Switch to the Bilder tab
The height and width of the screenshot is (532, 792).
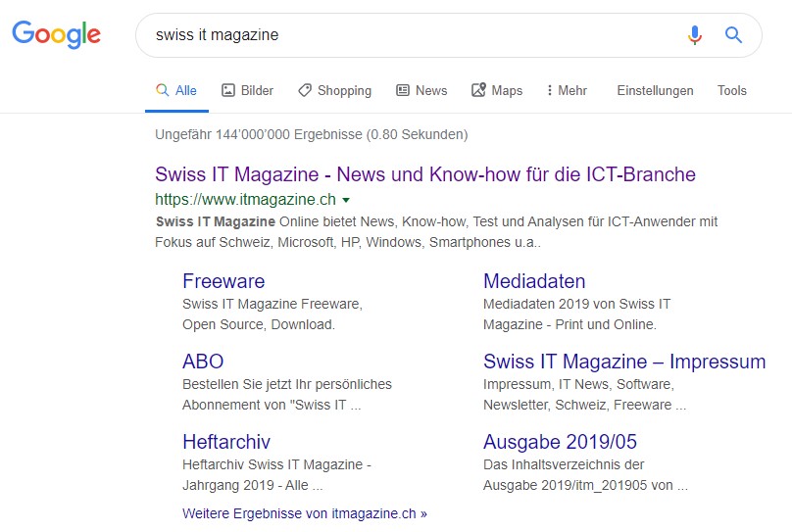coord(247,91)
